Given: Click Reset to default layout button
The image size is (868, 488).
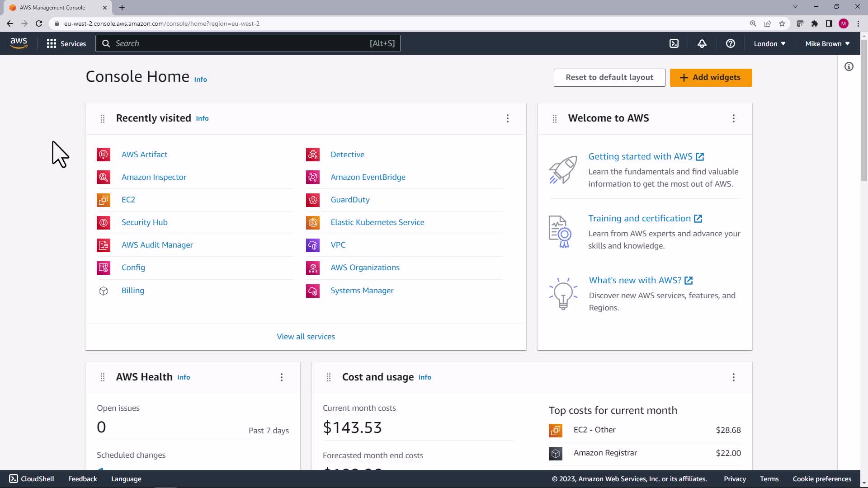Looking at the screenshot, I should 609,77.
